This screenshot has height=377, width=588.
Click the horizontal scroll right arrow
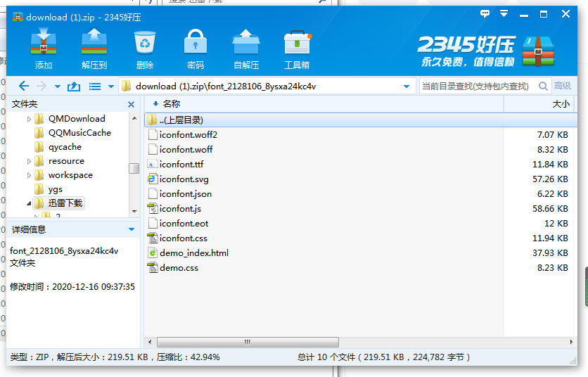(572, 342)
